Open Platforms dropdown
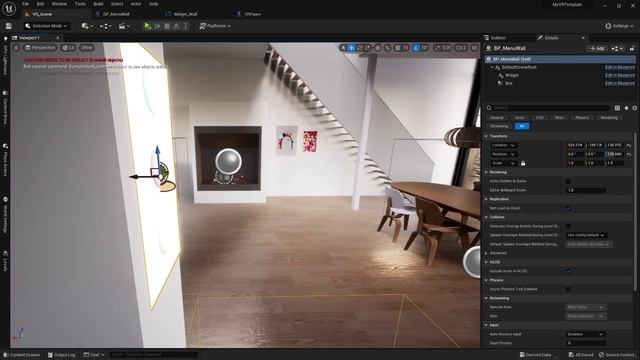The height and width of the screenshot is (360, 640). point(215,26)
